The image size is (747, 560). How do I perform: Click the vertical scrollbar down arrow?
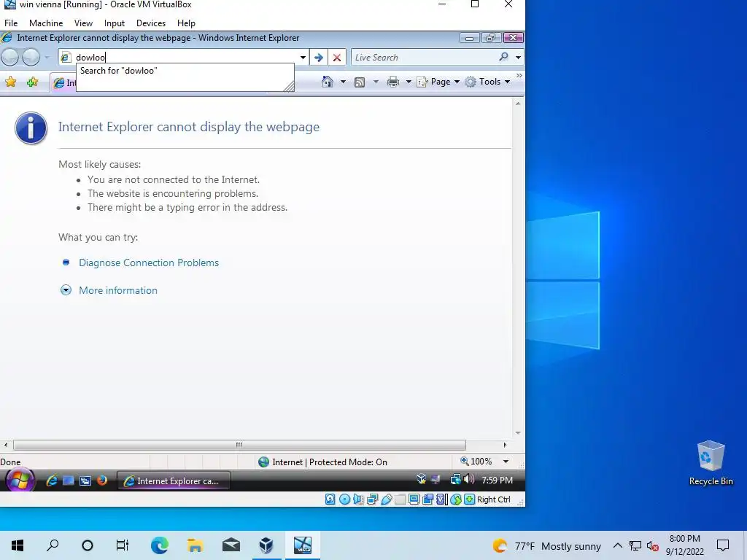[518, 433]
